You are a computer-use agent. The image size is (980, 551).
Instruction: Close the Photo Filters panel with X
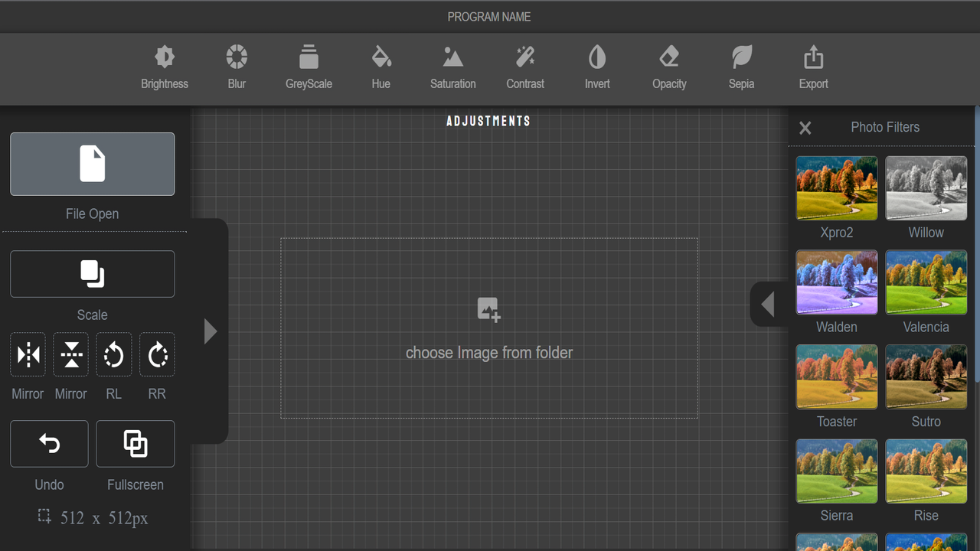(x=805, y=128)
